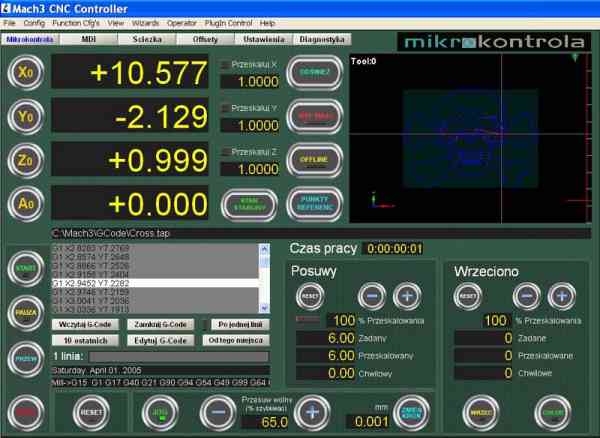
Task: Toggle the Przeskaluj Z indicator
Action: point(226,152)
